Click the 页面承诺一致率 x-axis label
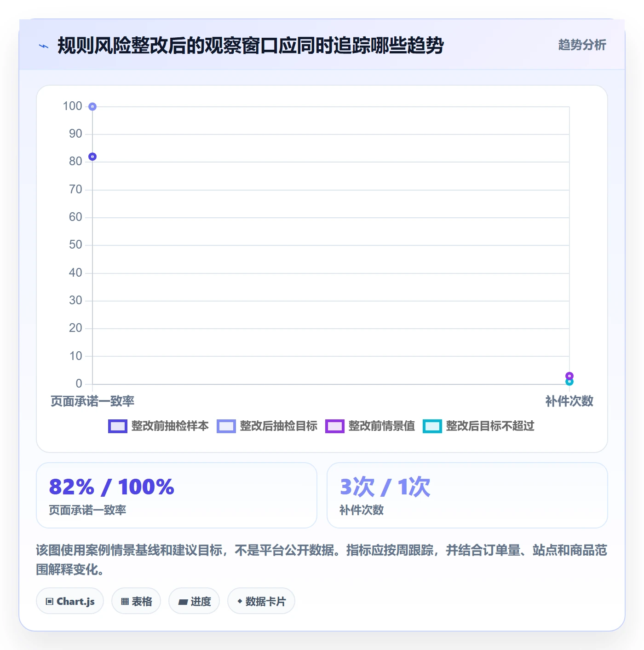Viewport: 644px width, 650px height. point(92,401)
